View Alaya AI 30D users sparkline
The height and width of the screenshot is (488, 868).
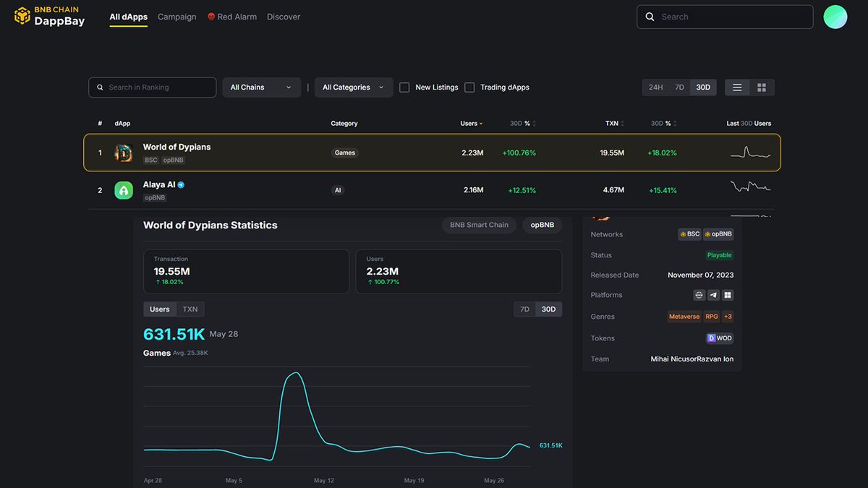[x=750, y=187]
